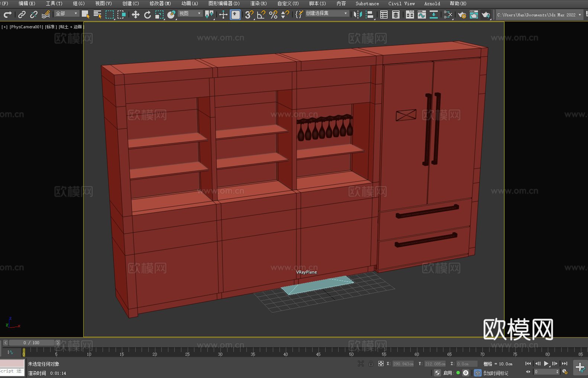The width and height of the screenshot is (588, 378).
Task: Toggle Angle Snap icon
Action: (261, 15)
